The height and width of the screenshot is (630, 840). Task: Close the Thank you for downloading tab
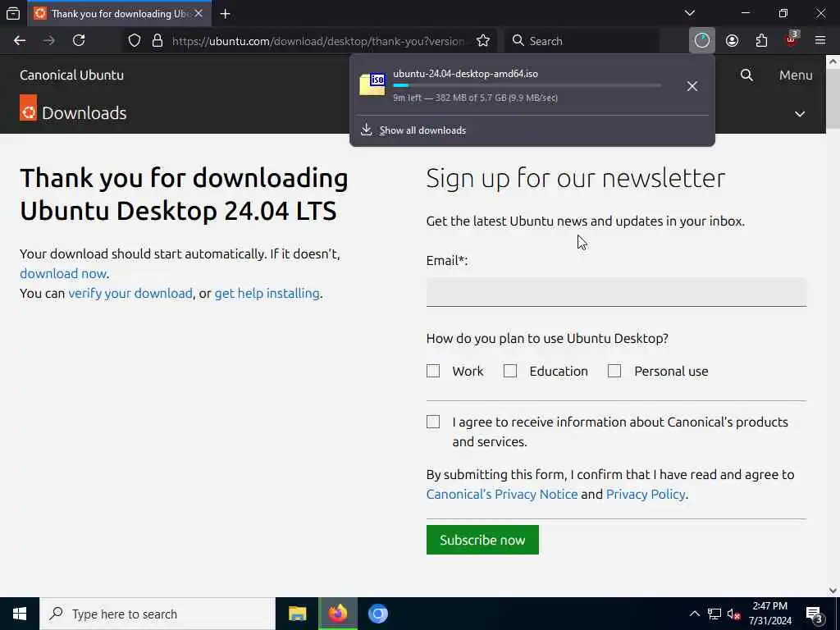[199, 13]
